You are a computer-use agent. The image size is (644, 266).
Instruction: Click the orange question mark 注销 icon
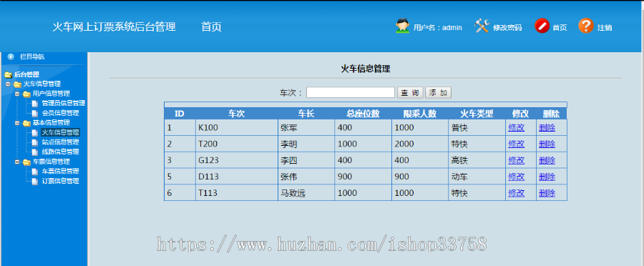tap(585, 26)
